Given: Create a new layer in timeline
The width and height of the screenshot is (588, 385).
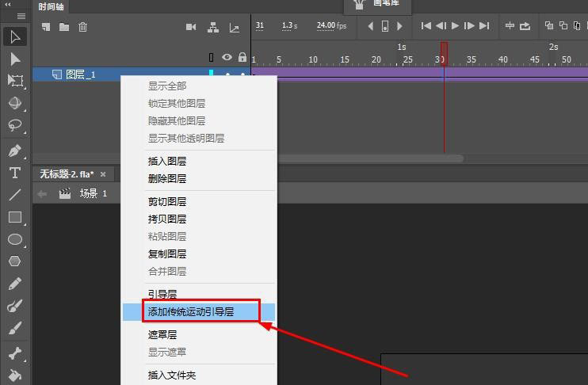Looking at the screenshot, I should 46,27.
